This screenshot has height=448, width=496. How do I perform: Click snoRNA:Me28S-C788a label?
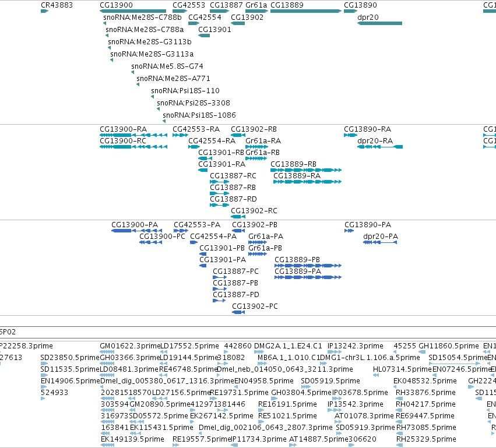[145, 29]
